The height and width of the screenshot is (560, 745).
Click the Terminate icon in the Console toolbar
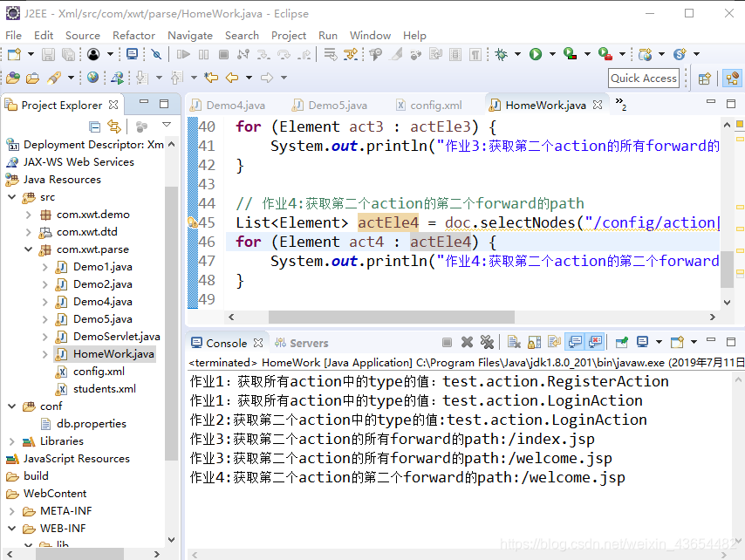[x=447, y=342]
